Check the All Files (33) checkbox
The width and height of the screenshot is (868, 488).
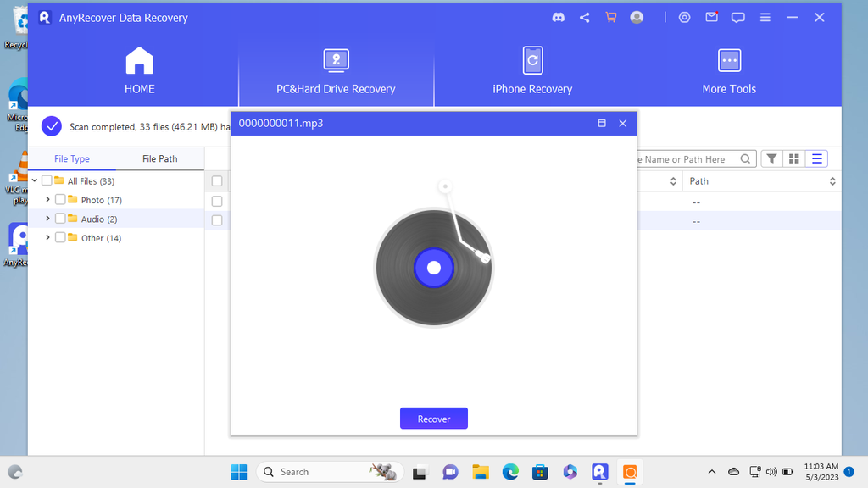(x=47, y=180)
